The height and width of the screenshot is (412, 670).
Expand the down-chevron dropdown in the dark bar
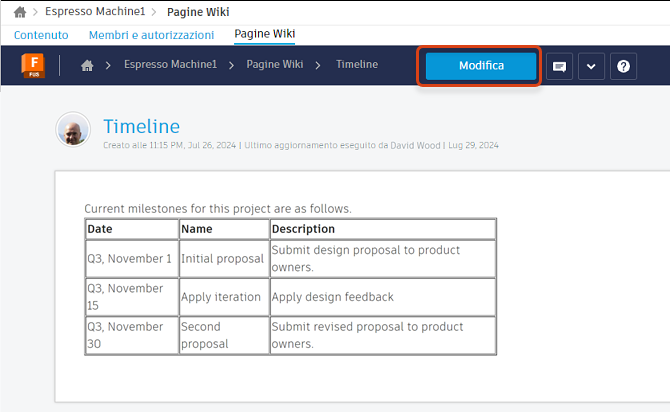pos(591,66)
